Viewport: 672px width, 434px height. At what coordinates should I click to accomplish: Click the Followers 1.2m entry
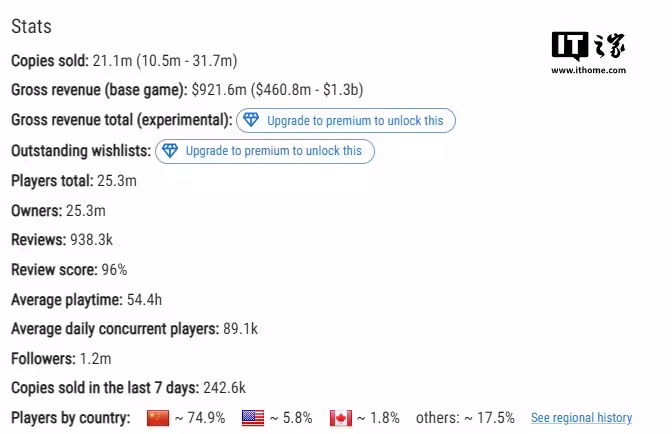click(x=61, y=359)
